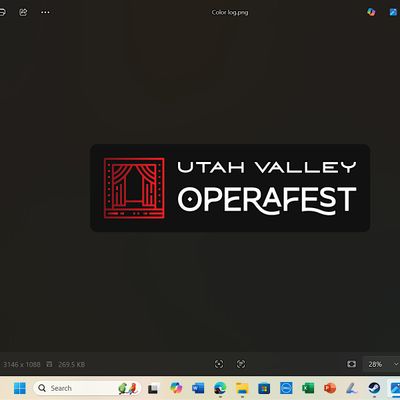Click the Utah Valley Operafest logo image
This screenshot has height=400, width=400.
pyautogui.click(x=230, y=188)
